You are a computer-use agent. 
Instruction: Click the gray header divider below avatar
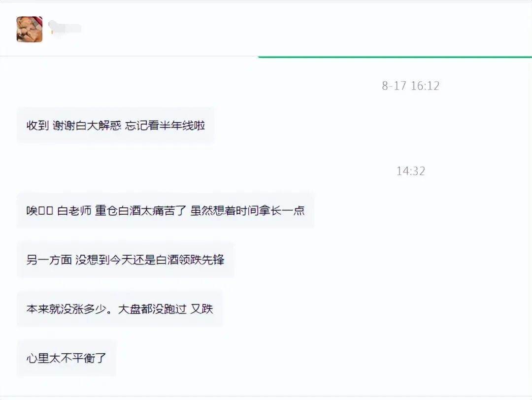[x=129, y=56]
